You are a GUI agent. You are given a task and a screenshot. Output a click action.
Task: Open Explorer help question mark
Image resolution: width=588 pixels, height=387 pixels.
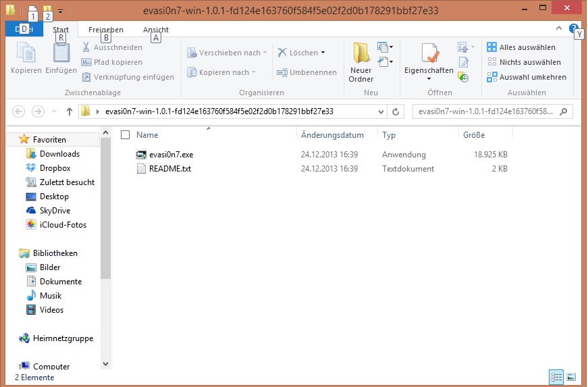[573, 28]
